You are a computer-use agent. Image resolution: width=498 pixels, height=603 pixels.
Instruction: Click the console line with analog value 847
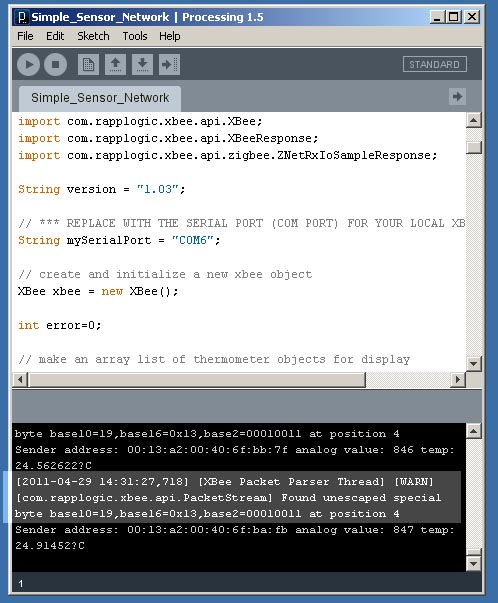click(235, 530)
